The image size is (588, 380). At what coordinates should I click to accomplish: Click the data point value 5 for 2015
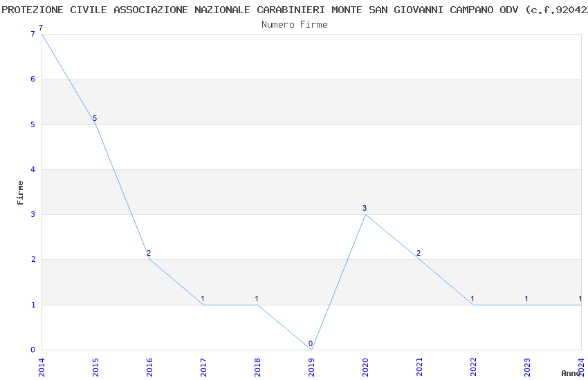click(x=95, y=118)
